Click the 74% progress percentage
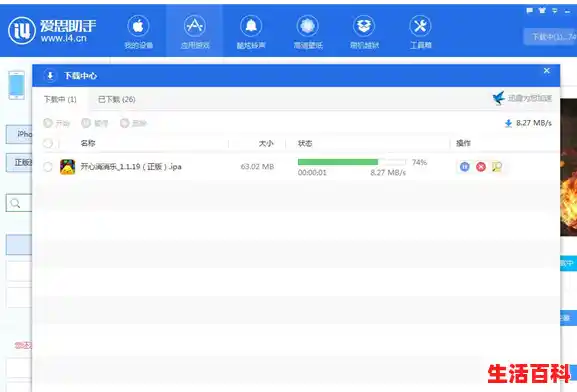 pyautogui.click(x=420, y=162)
